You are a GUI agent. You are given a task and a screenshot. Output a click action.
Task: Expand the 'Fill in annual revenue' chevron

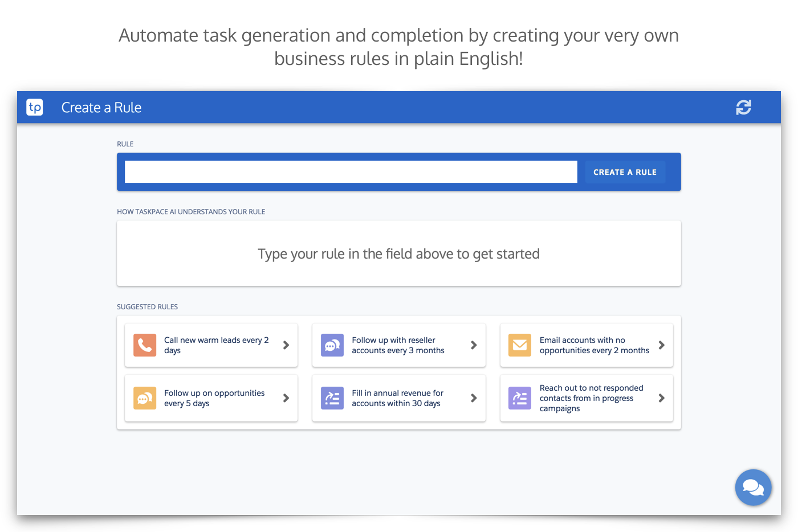[474, 398]
